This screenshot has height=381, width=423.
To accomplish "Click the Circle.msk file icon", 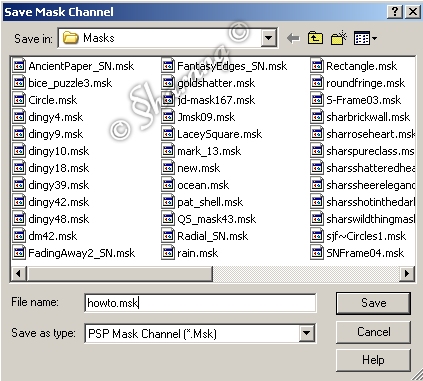I will coord(19,100).
